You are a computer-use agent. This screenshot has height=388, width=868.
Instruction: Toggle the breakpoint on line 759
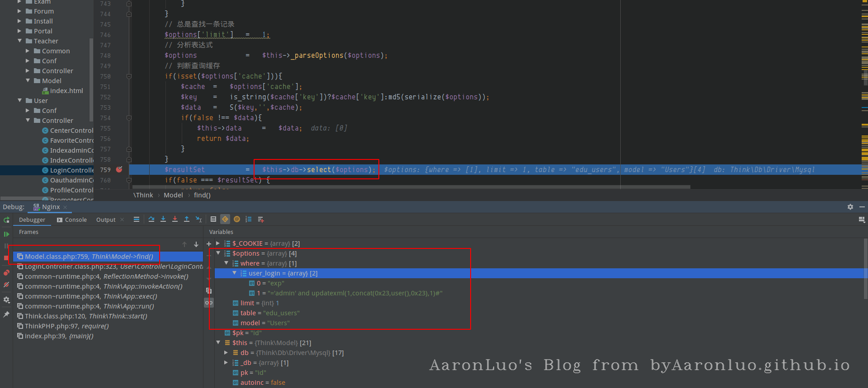119,169
